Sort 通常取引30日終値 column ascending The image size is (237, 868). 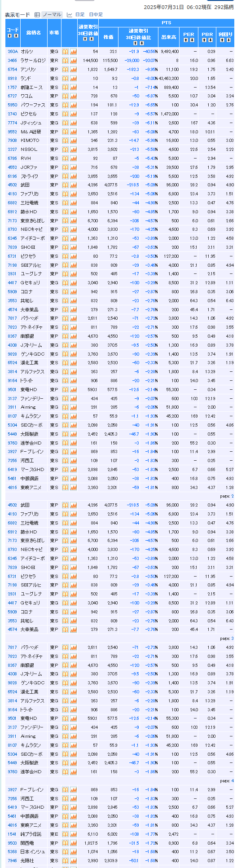[x=85, y=39]
